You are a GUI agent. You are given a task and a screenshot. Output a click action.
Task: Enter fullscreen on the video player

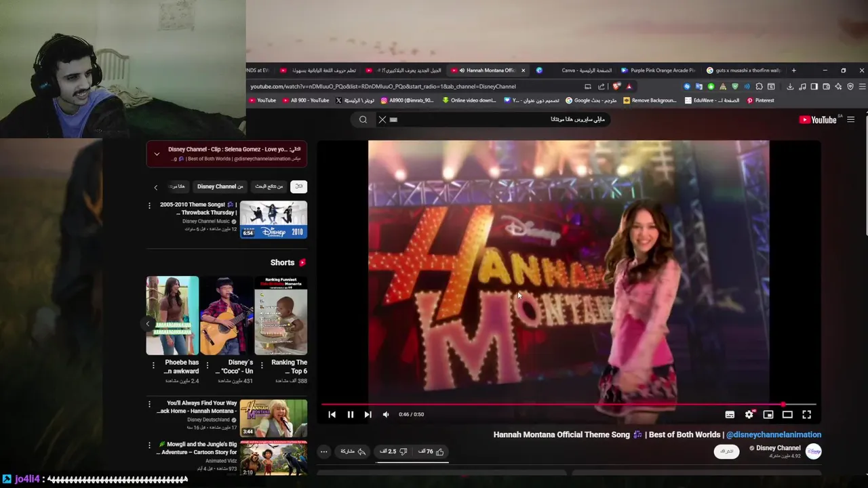807,414
